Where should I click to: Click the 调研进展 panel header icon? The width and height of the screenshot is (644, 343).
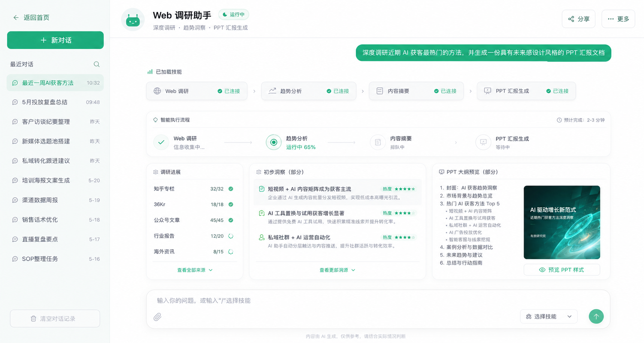155,172
